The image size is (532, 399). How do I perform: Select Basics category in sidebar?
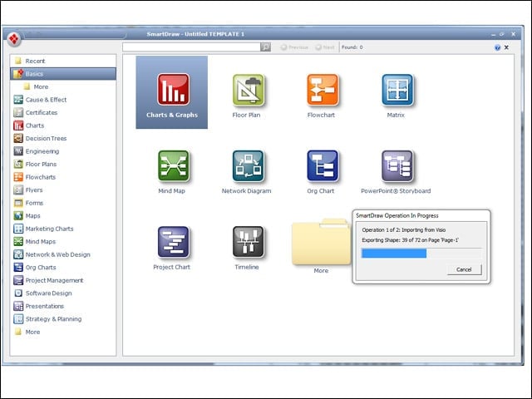(63, 74)
